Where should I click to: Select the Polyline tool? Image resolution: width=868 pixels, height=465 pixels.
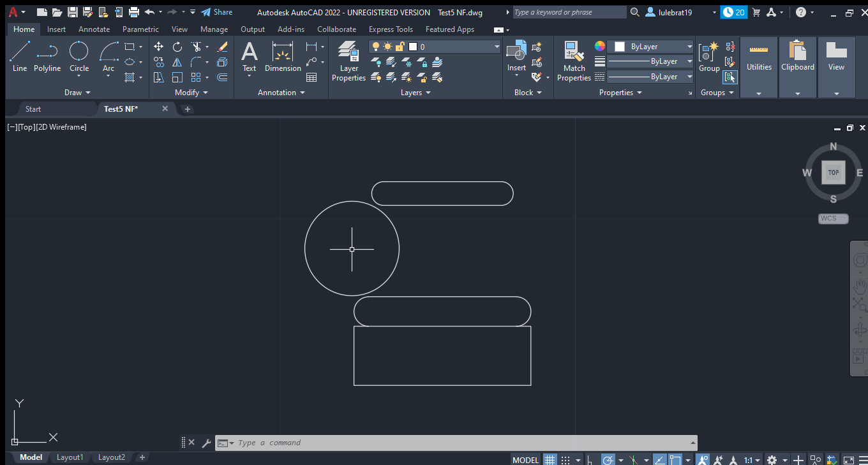pyautogui.click(x=47, y=57)
